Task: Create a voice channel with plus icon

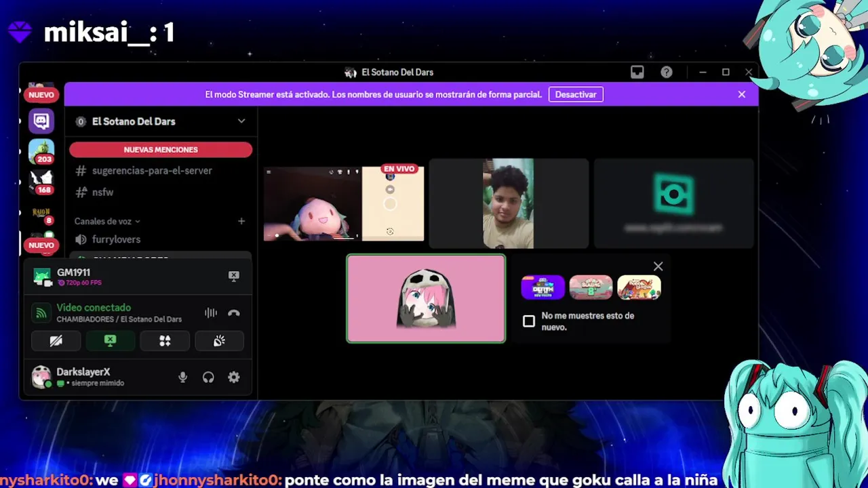Action: pos(241,221)
